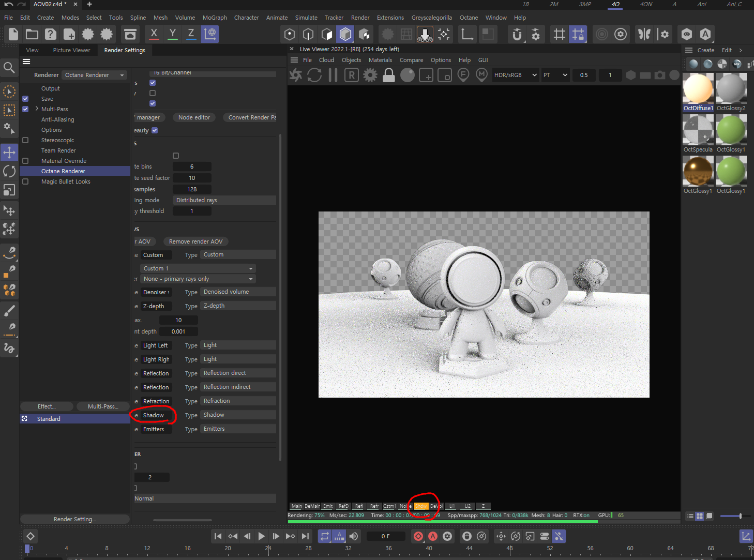Select the focus picker F icon
The image size is (754, 560).
click(x=463, y=75)
